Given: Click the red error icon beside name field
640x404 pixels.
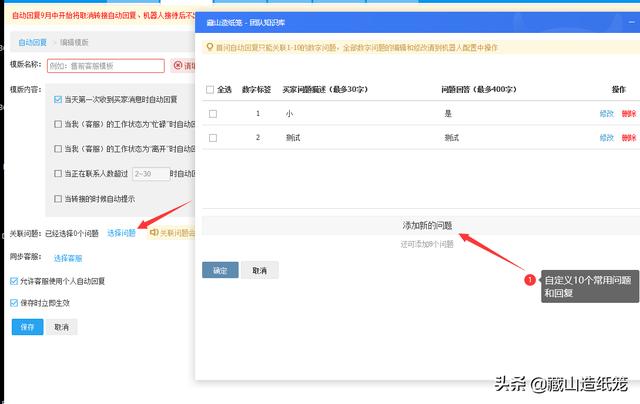Looking at the screenshot, I should coord(178,65).
